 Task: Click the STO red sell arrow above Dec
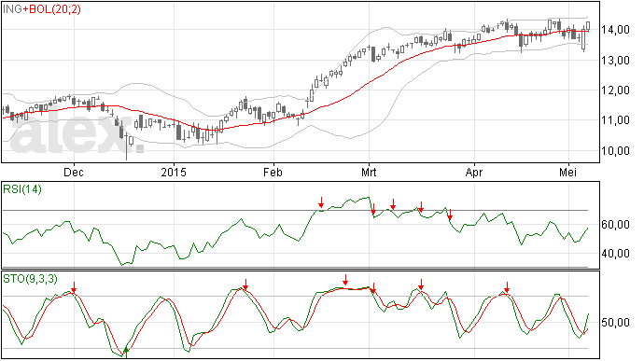(x=74, y=287)
